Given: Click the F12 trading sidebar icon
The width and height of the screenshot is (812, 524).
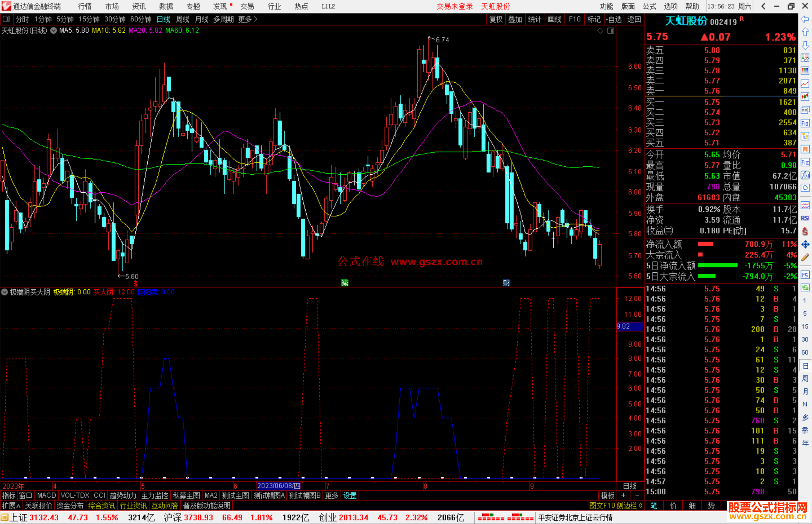Looking at the screenshot, I should click(x=805, y=162).
